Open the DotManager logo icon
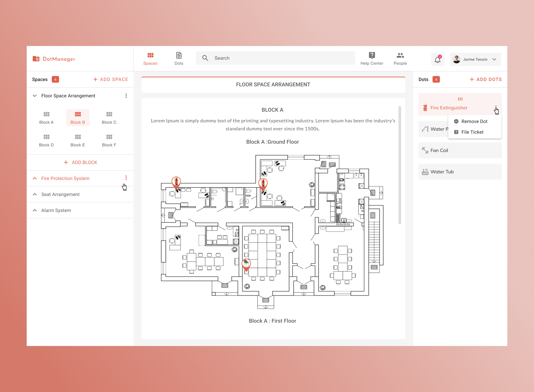 click(x=36, y=59)
